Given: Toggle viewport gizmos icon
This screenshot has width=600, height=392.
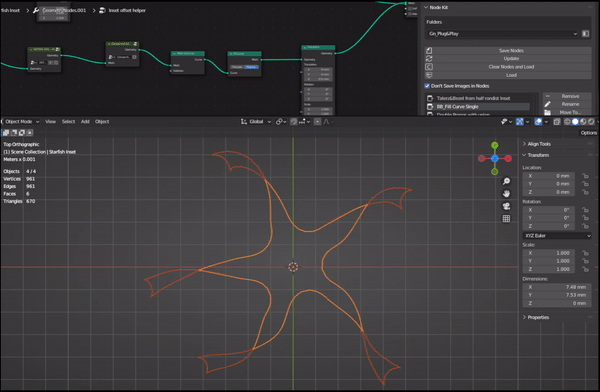Looking at the screenshot, I should tap(520, 122).
